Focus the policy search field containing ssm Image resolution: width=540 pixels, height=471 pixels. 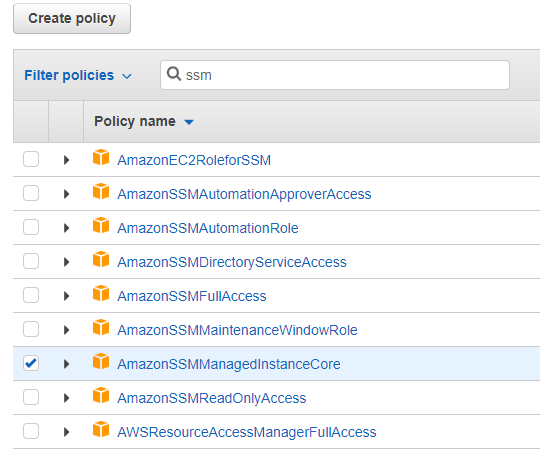pyautogui.click(x=335, y=75)
